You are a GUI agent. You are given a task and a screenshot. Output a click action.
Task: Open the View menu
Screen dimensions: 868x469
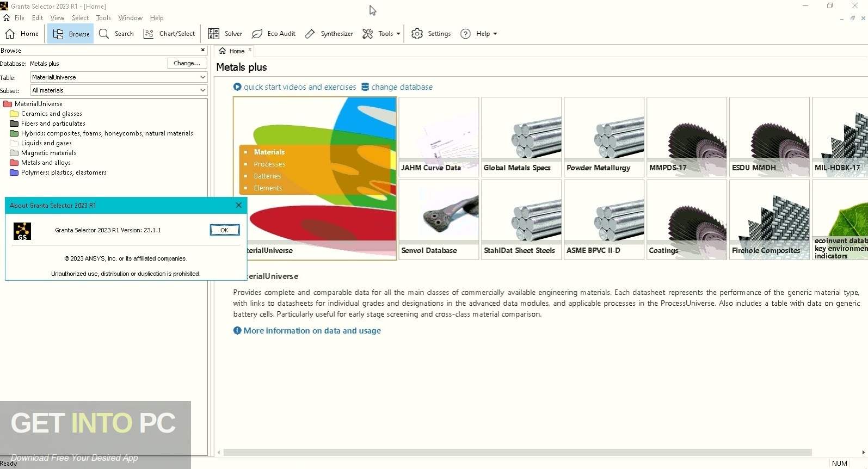click(x=57, y=18)
